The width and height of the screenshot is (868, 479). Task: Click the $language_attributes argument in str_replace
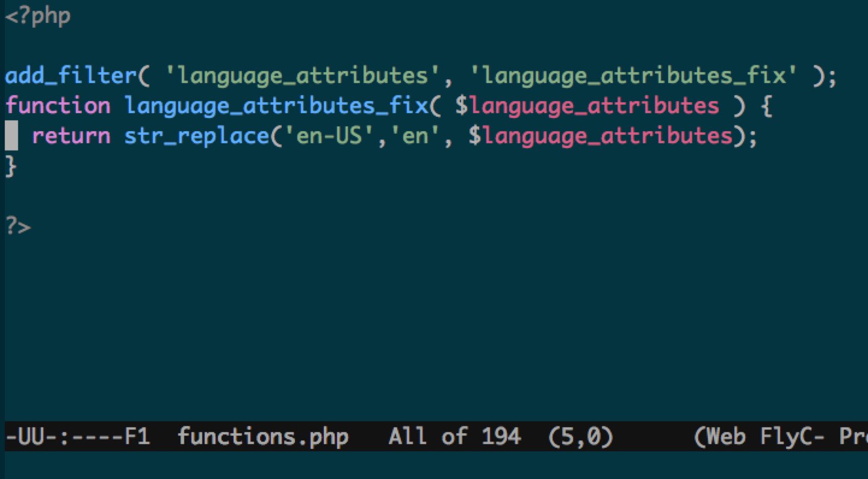[600, 137]
